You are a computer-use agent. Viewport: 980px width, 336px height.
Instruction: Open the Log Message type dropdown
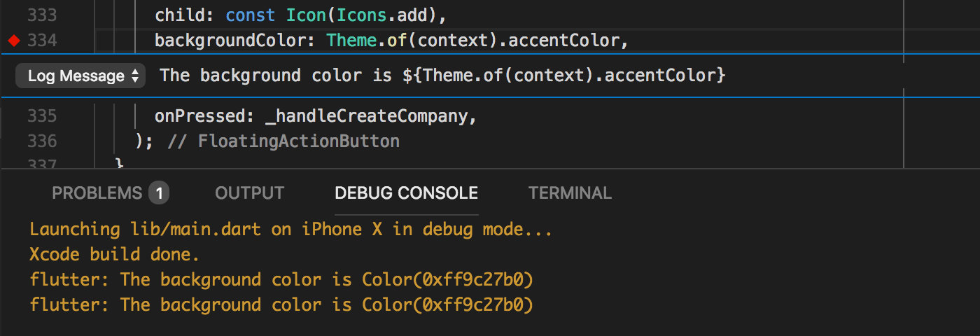click(x=80, y=76)
